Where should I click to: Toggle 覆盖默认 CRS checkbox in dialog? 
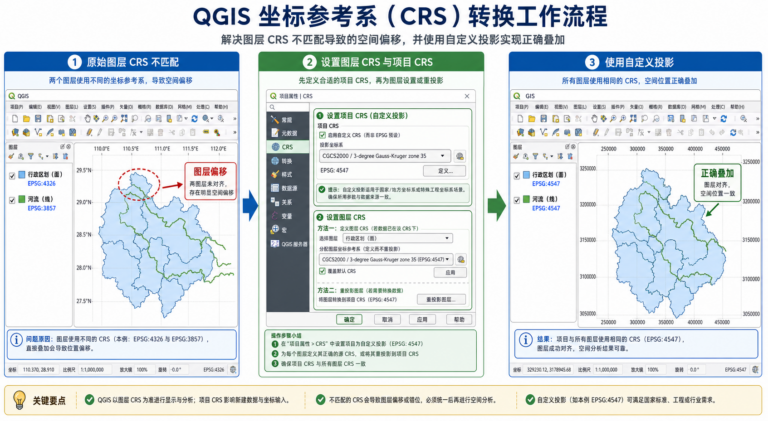[x=322, y=271]
